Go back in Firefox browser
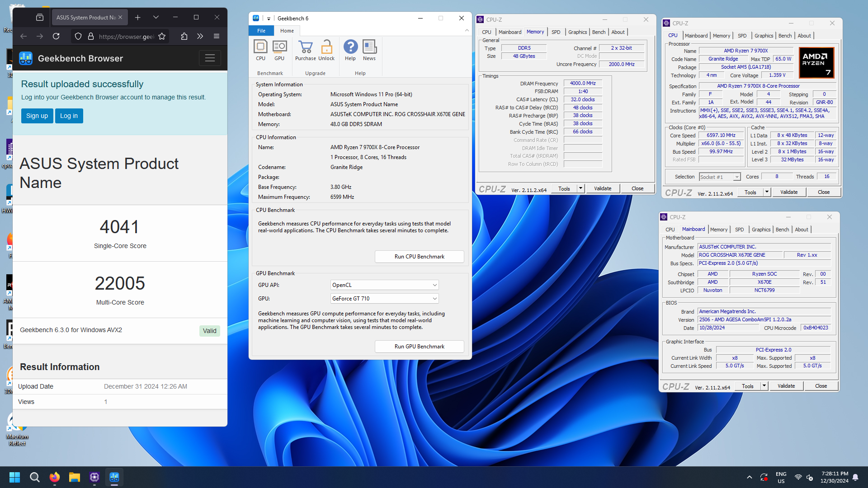 (x=24, y=36)
